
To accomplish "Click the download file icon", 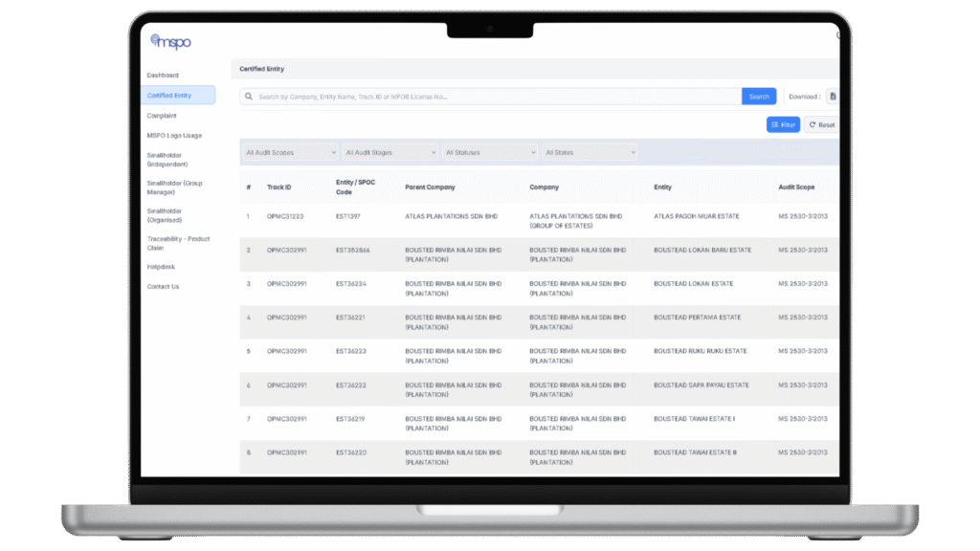I will (x=832, y=97).
